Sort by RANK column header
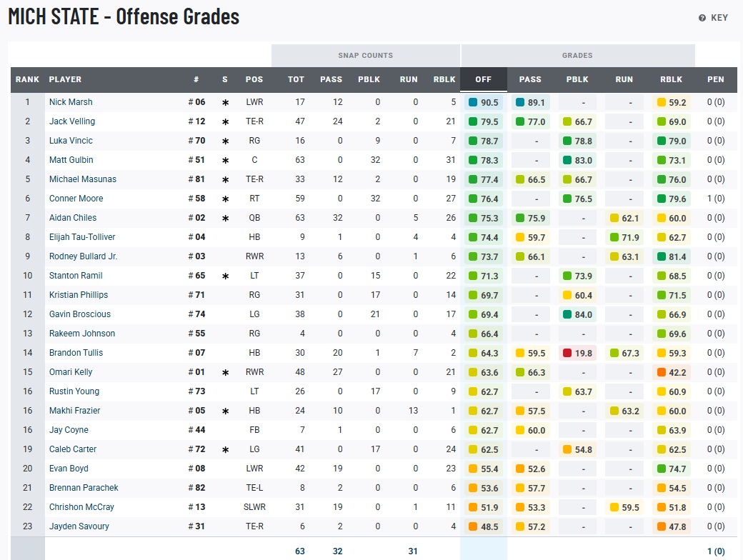 tap(27, 79)
